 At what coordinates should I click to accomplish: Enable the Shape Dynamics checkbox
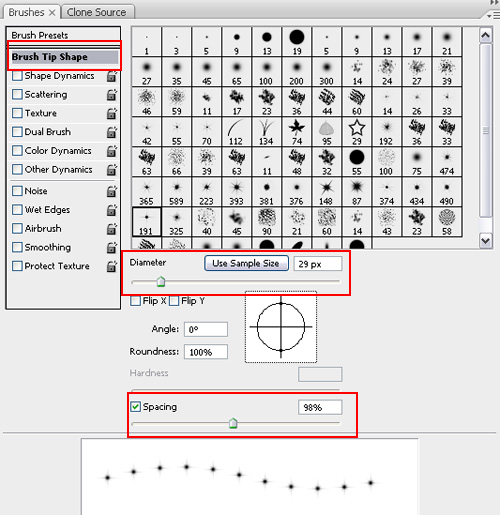point(17,76)
